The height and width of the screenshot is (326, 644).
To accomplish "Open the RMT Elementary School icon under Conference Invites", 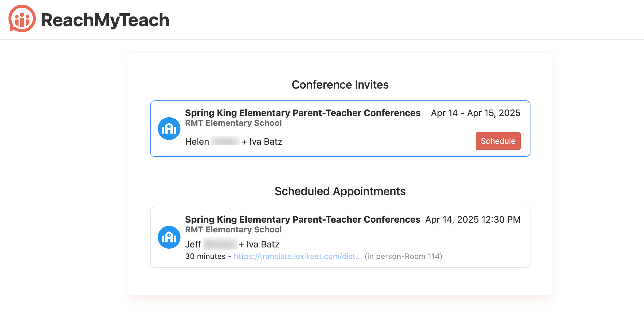I will pyautogui.click(x=169, y=128).
